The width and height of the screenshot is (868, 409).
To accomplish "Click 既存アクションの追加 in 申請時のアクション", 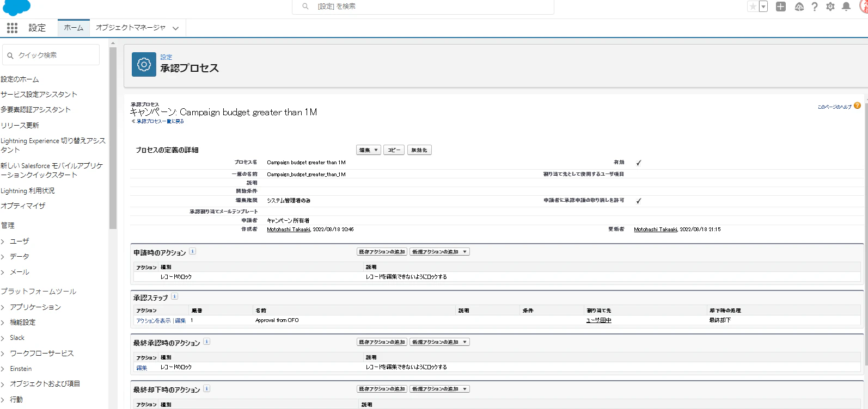I will click(382, 252).
